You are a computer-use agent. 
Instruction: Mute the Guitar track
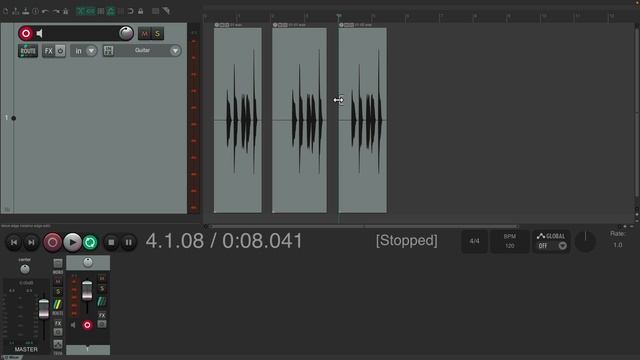[145, 34]
